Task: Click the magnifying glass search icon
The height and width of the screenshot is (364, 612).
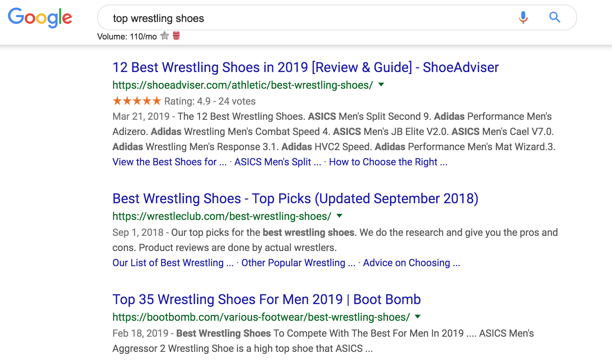Action: 555,17
